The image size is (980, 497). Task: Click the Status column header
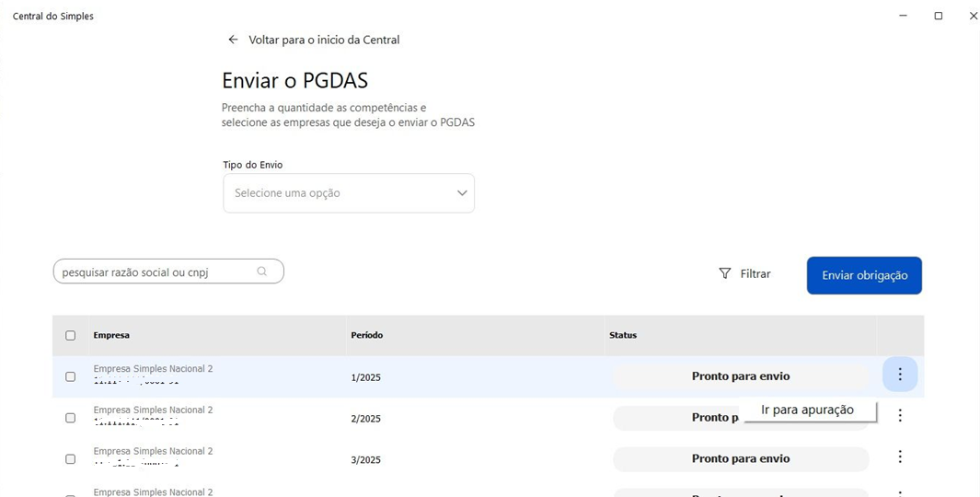(623, 335)
